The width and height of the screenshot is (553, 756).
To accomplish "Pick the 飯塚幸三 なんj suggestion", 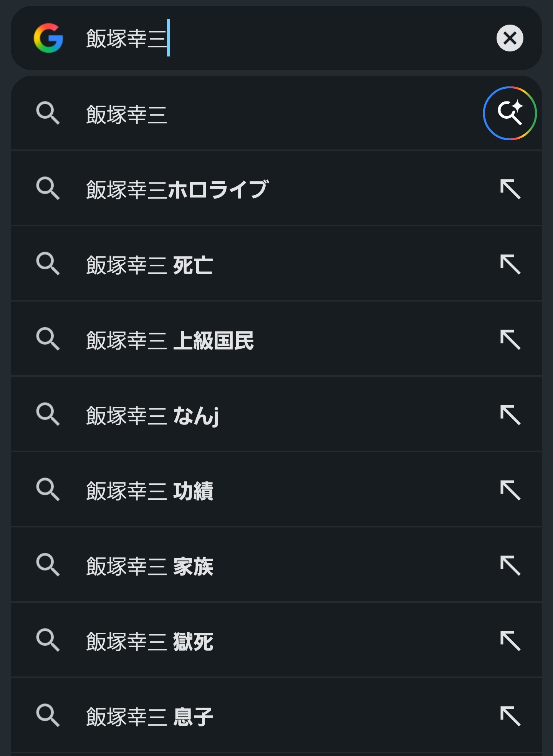I will pos(152,415).
